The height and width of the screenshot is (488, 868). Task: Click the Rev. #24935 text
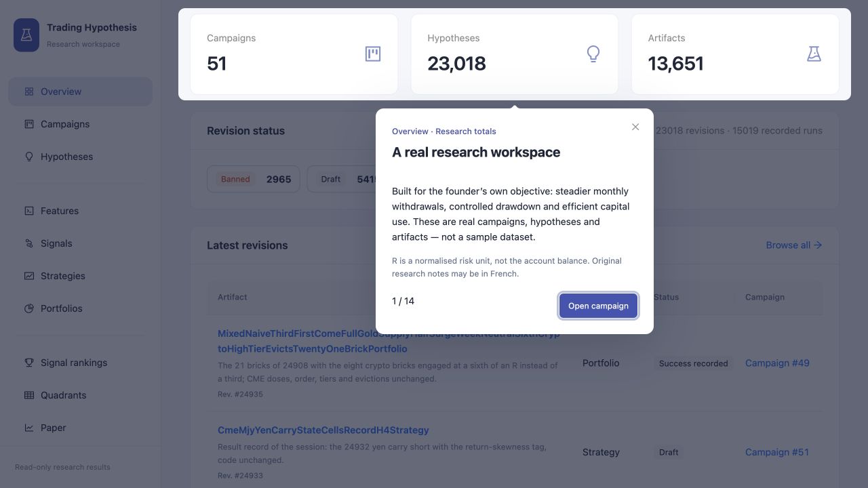coord(240,394)
